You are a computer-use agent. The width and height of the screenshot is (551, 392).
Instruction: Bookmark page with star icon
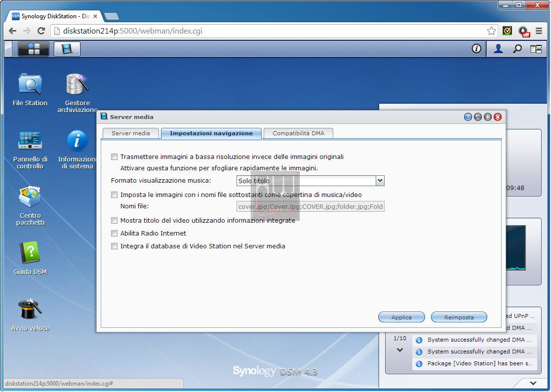coord(491,31)
